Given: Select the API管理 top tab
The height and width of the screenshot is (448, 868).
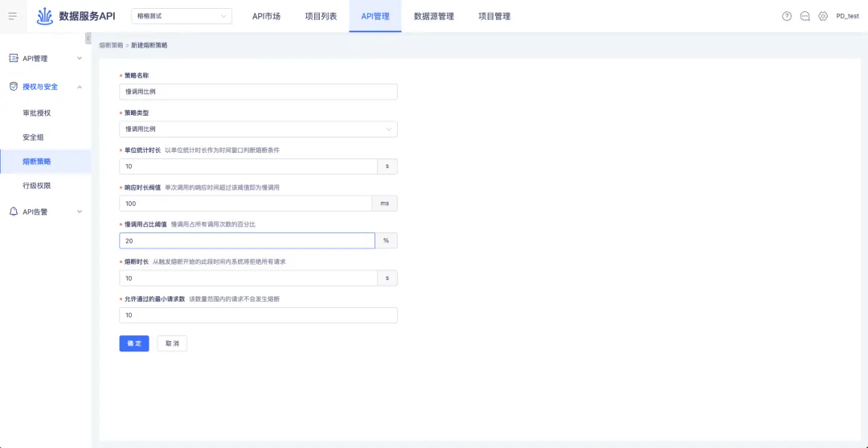Looking at the screenshot, I should click(x=375, y=16).
